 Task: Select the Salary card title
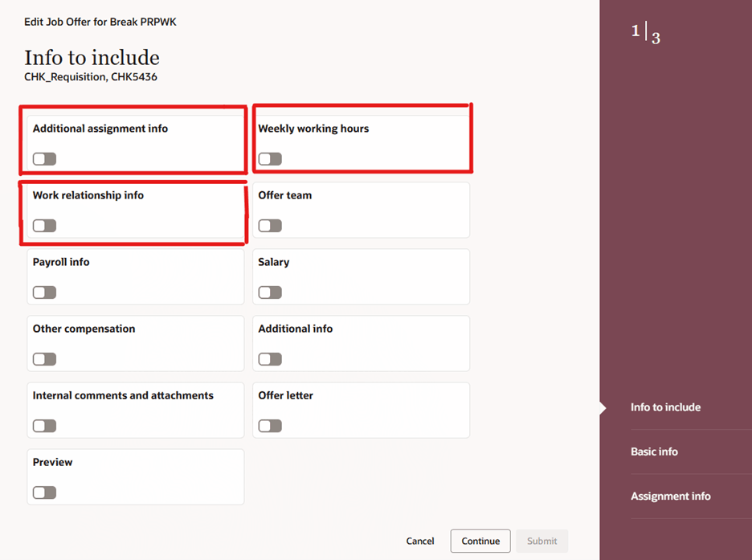[274, 262]
